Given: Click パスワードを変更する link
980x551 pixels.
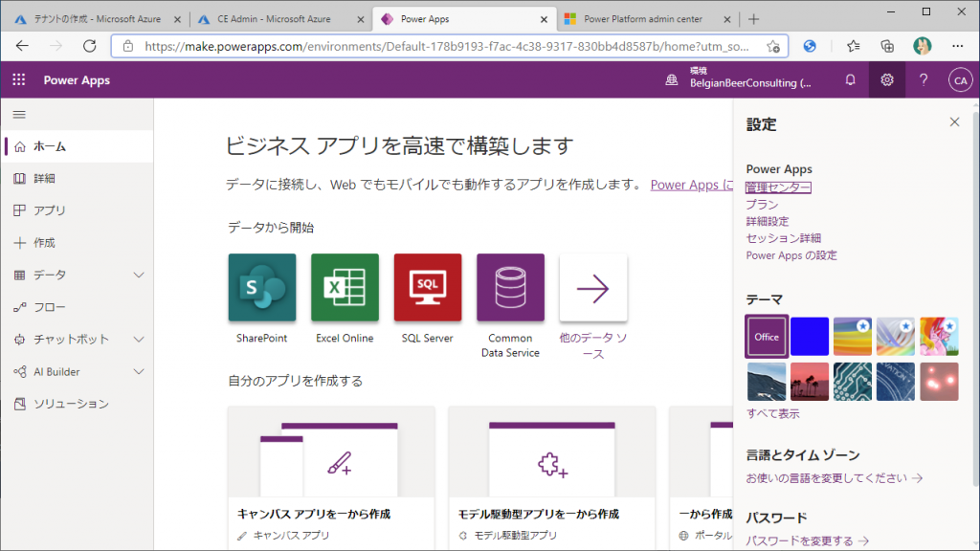Looking at the screenshot, I should 807,541.
